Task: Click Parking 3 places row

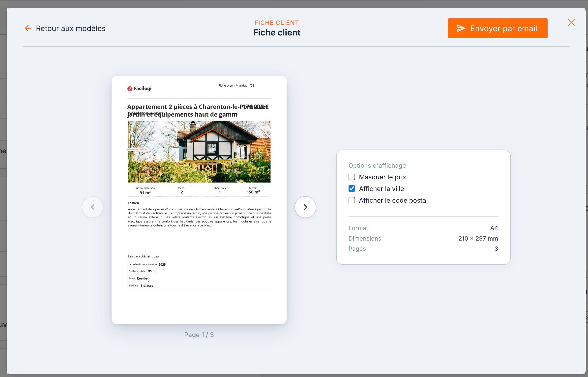Action: [x=199, y=285]
